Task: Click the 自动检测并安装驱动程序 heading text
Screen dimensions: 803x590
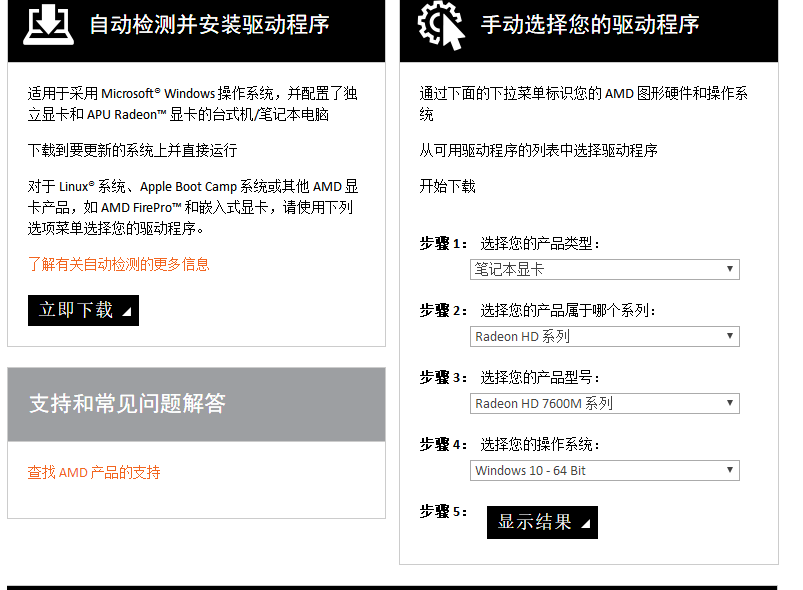Action: pyautogui.click(x=209, y=25)
